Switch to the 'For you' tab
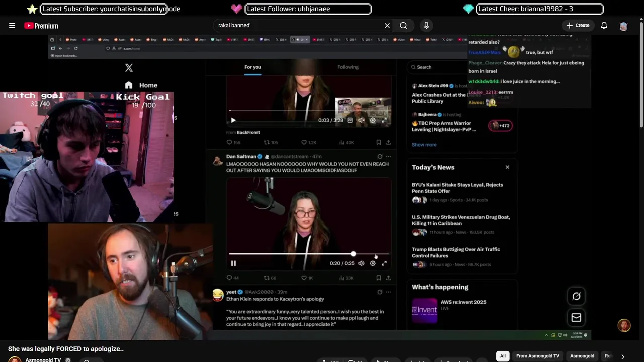644x362 pixels. tap(253, 67)
